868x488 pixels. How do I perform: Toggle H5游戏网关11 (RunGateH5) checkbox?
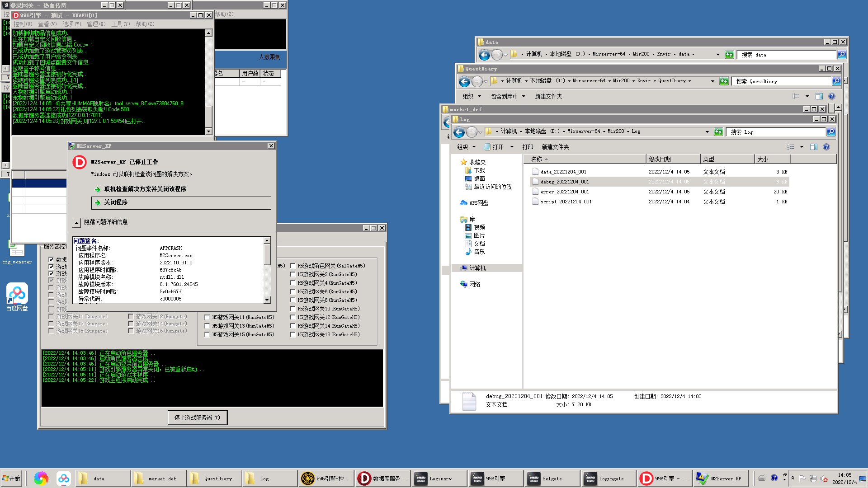point(207,317)
